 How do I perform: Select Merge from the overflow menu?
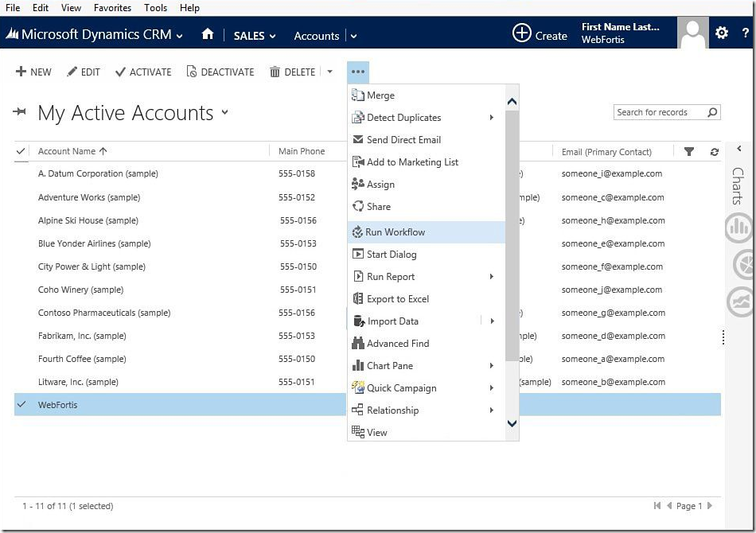tap(427, 95)
